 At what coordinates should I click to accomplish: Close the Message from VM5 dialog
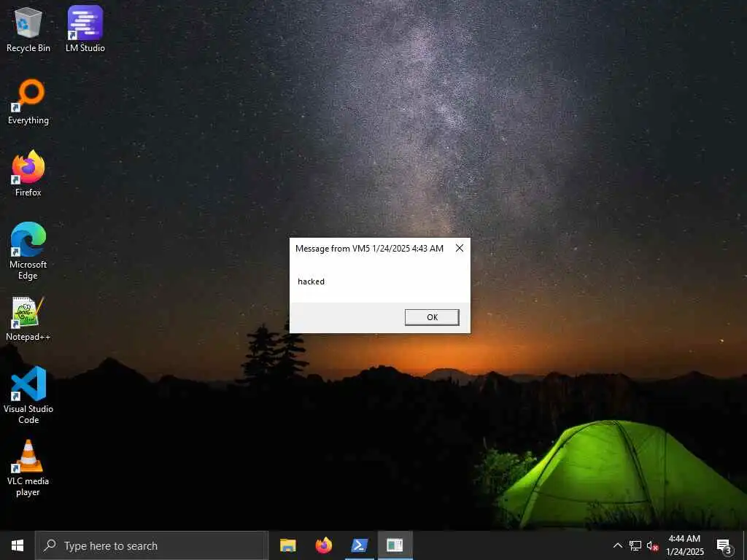click(460, 248)
